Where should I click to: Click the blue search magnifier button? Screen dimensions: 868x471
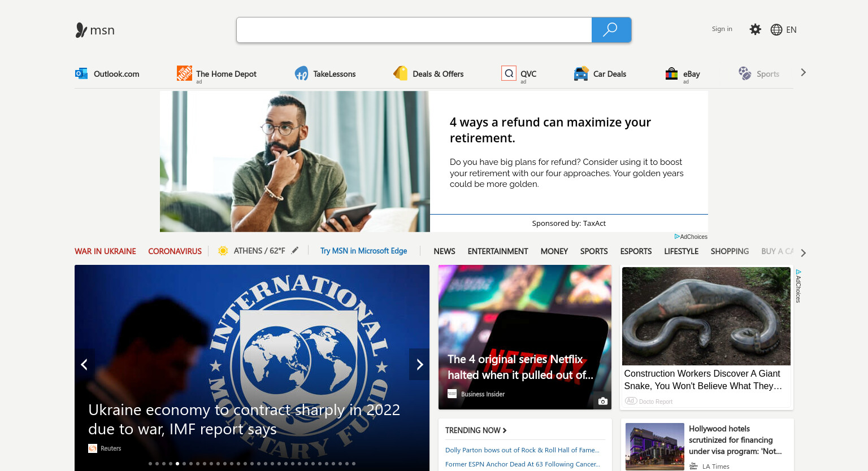click(611, 30)
